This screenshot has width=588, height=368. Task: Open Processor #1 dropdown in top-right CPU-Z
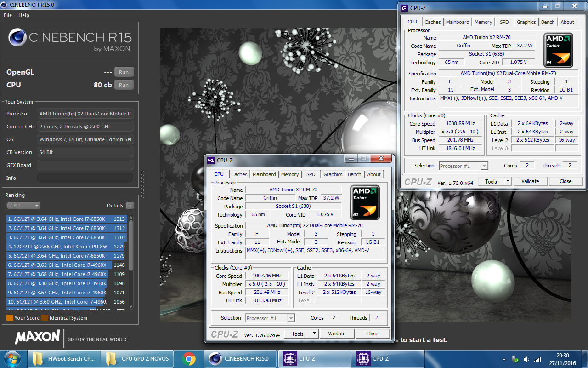point(464,166)
